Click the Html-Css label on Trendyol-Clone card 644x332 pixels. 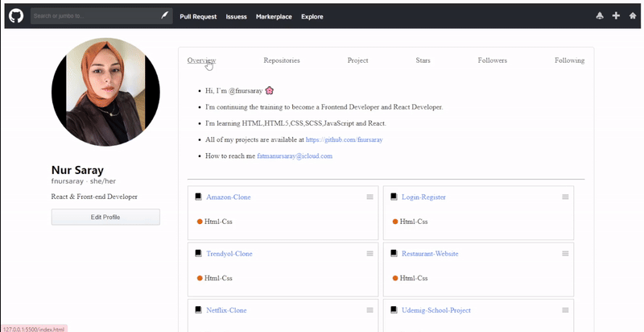218,278
